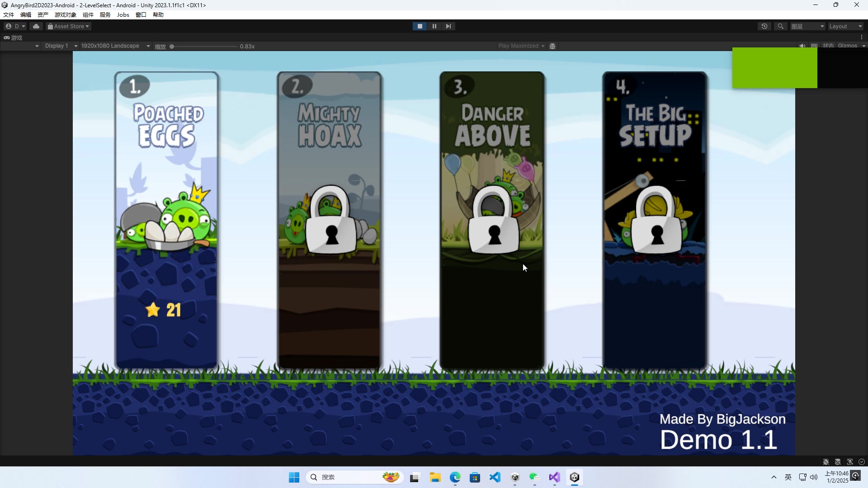This screenshot has height=488, width=868.
Task: Toggle mute audio in Game view
Action: click(x=802, y=46)
